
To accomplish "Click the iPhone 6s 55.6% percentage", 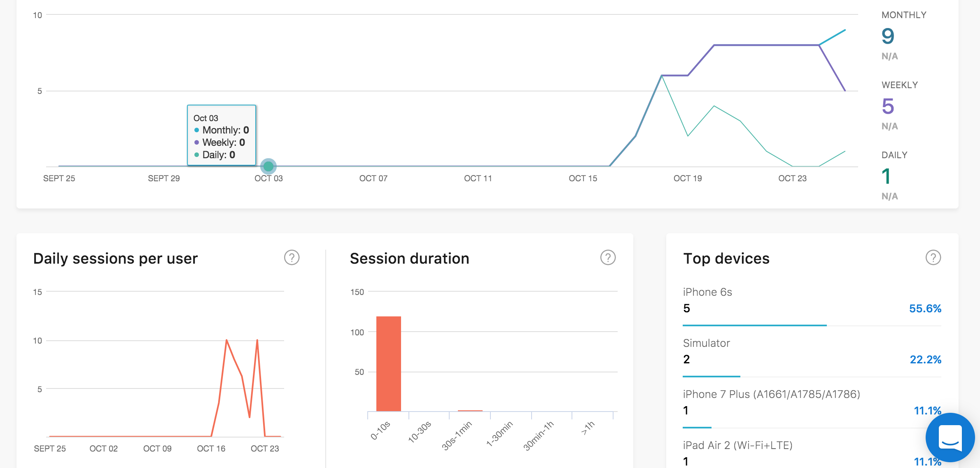I will (x=925, y=309).
